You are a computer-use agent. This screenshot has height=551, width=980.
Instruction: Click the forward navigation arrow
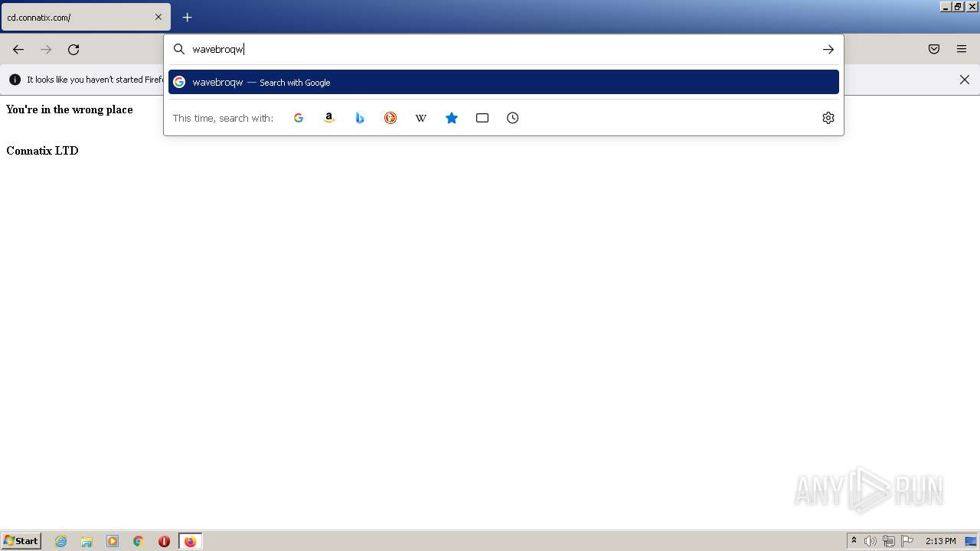(x=46, y=49)
